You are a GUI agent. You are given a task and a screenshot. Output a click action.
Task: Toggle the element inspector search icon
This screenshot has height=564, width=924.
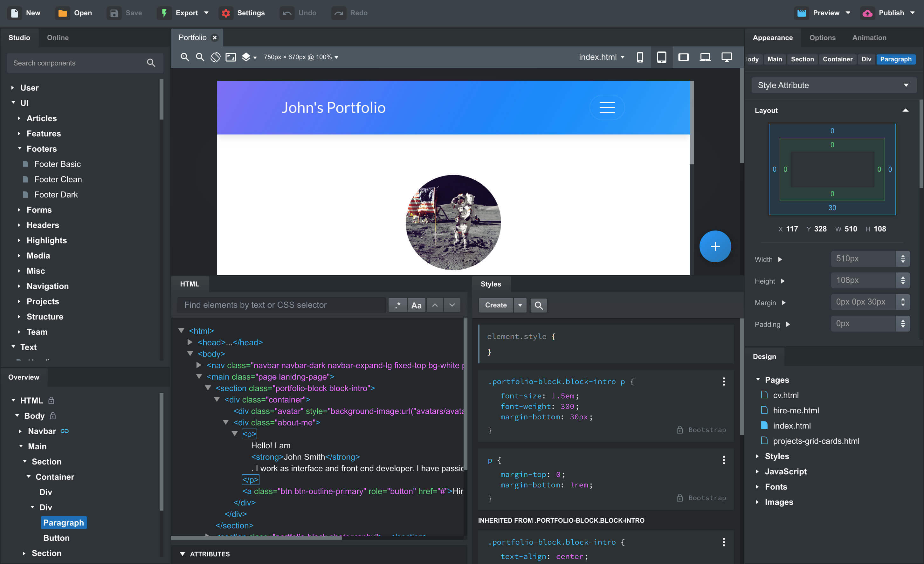tap(538, 305)
